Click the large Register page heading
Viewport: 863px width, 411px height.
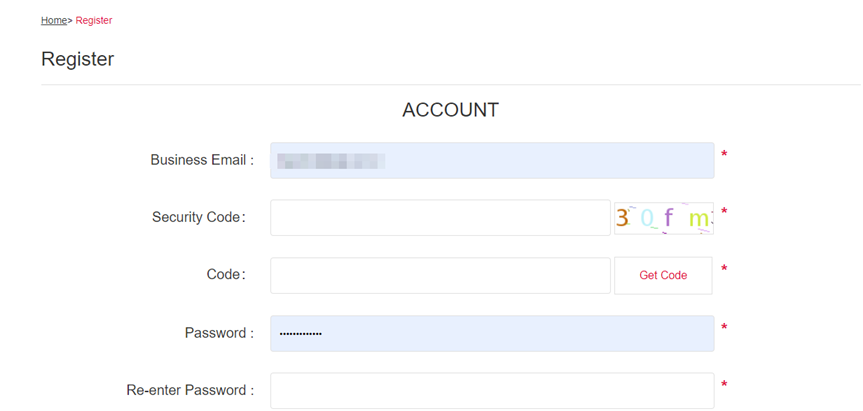tap(77, 59)
